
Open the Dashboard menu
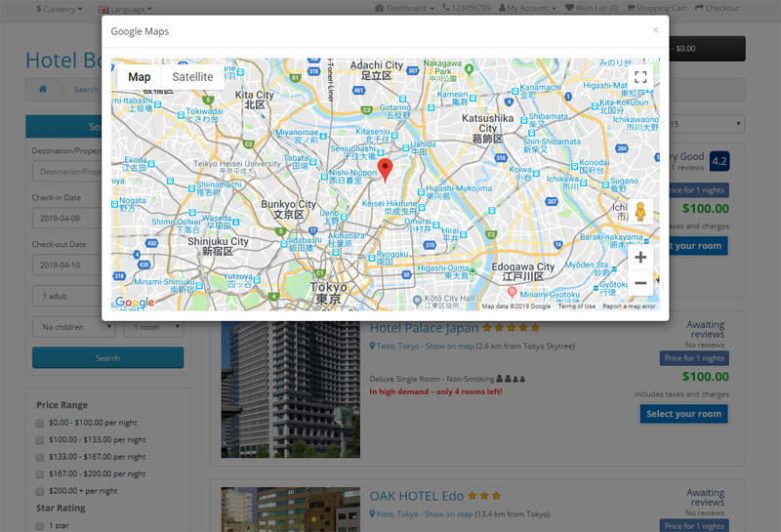[x=404, y=8]
